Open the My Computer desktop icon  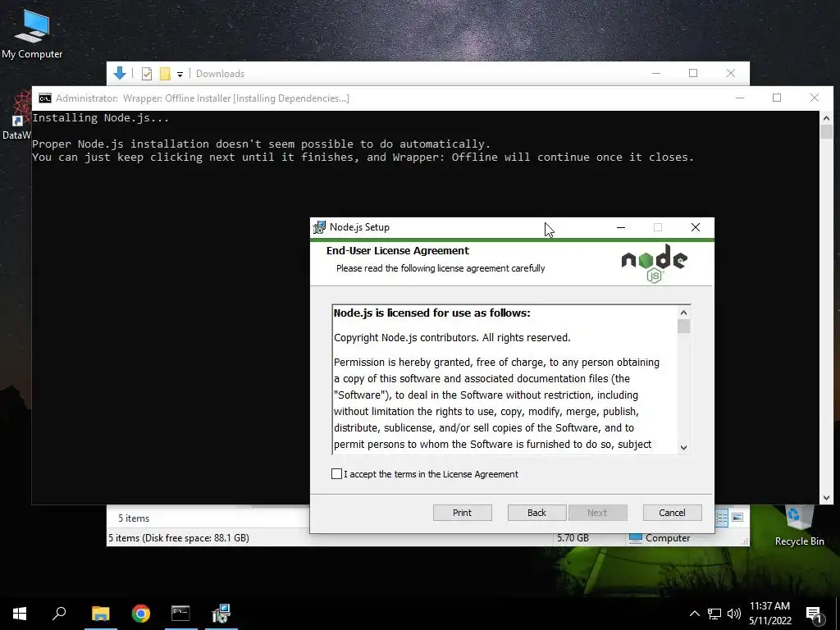(x=32, y=33)
